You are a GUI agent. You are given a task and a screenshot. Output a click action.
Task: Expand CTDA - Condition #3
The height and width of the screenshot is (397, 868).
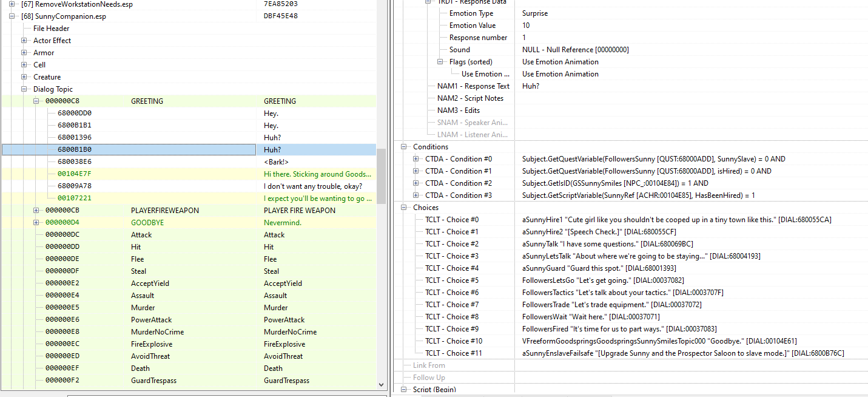[x=416, y=195]
